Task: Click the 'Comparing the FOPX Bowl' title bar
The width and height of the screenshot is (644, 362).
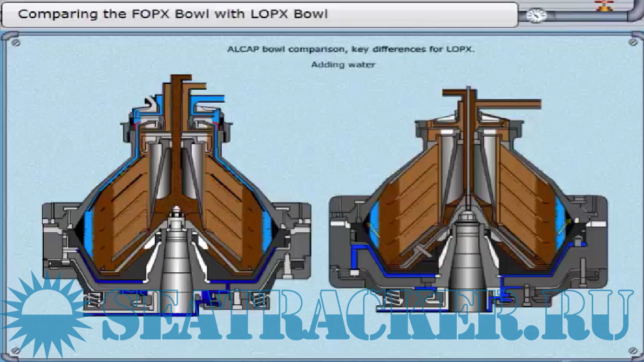Action: coord(173,14)
